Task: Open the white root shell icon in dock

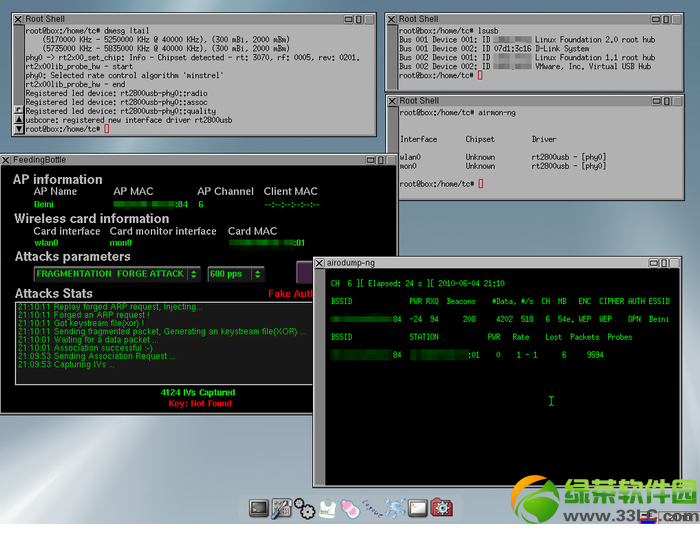Action: 418,508
